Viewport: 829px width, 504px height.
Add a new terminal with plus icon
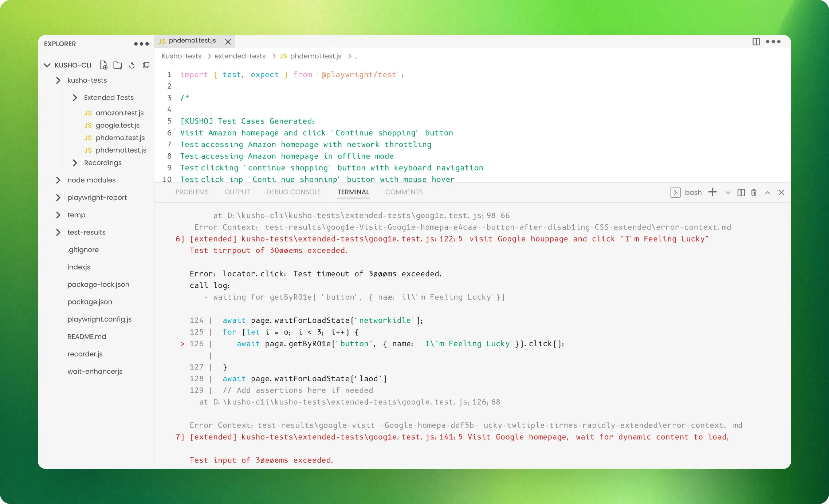click(712, 192)
